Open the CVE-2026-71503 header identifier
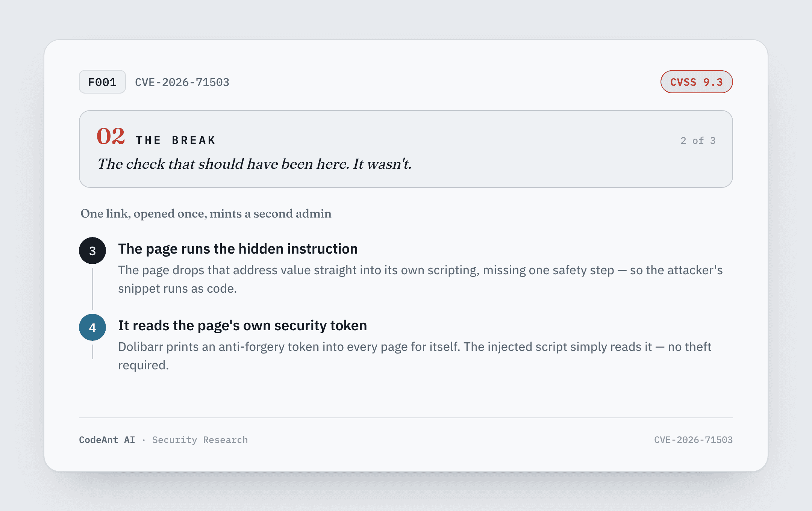The width and height of the screenshot is (812, 511). 182,82
